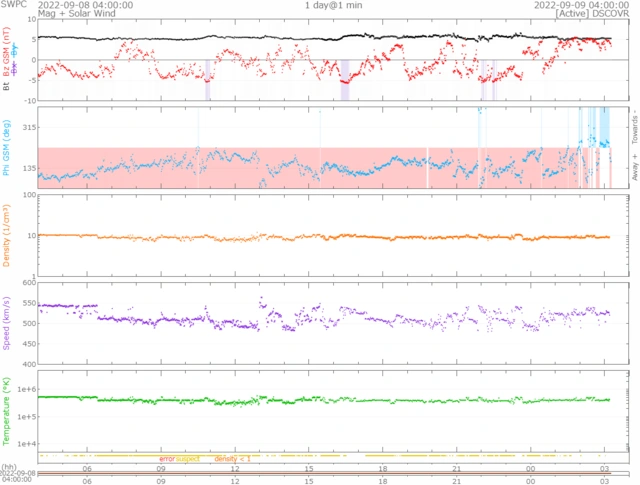Toggle the Bt series label

(6, 87)
